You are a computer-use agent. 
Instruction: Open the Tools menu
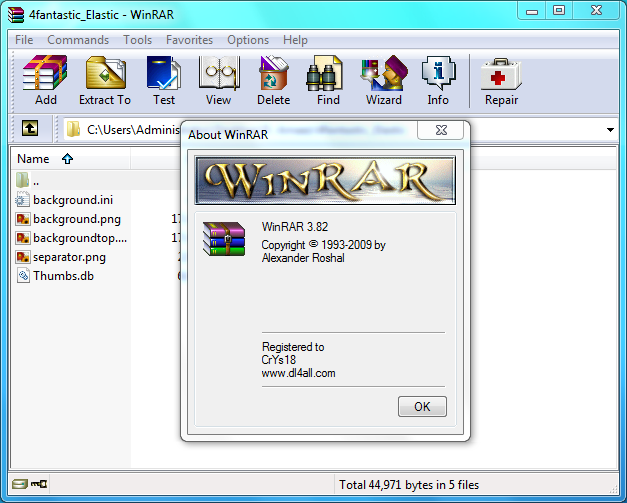[137, 40]
